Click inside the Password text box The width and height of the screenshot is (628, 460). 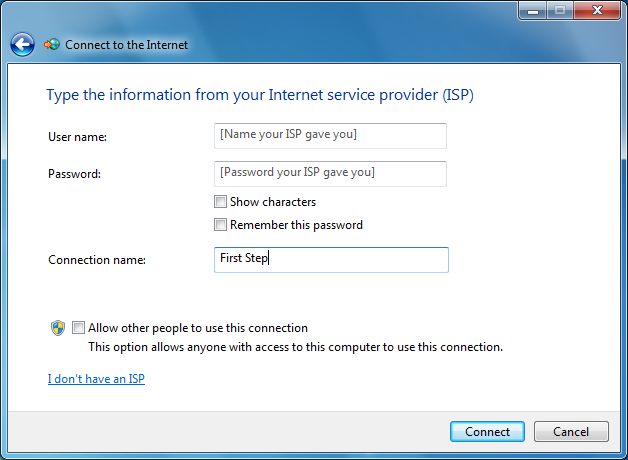coord(330,173)
